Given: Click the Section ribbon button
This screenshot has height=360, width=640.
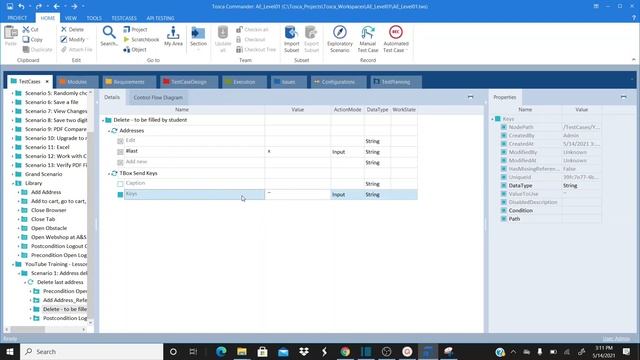Looking at the screenshot, I should click(x=198, y=38).
